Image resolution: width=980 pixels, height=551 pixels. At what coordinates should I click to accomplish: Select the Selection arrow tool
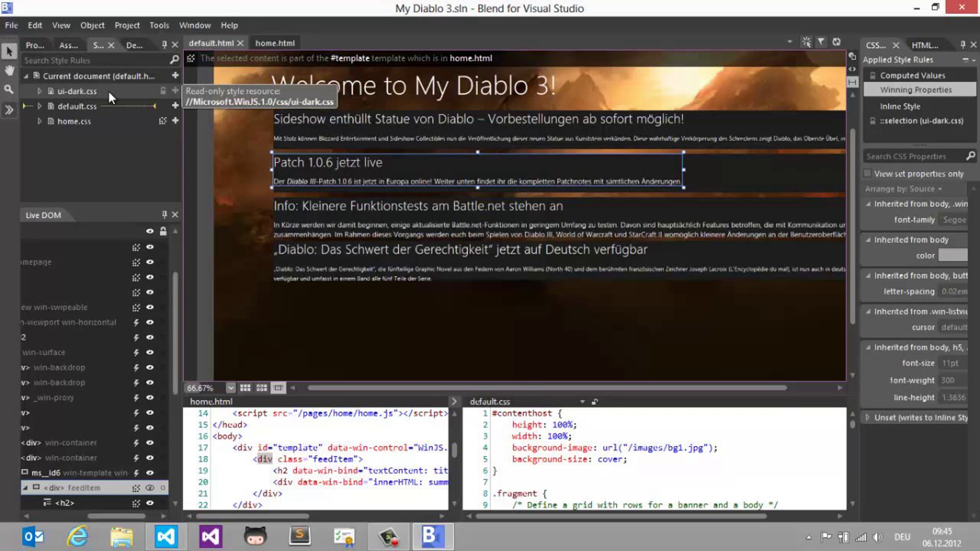(x=9, y=52)
